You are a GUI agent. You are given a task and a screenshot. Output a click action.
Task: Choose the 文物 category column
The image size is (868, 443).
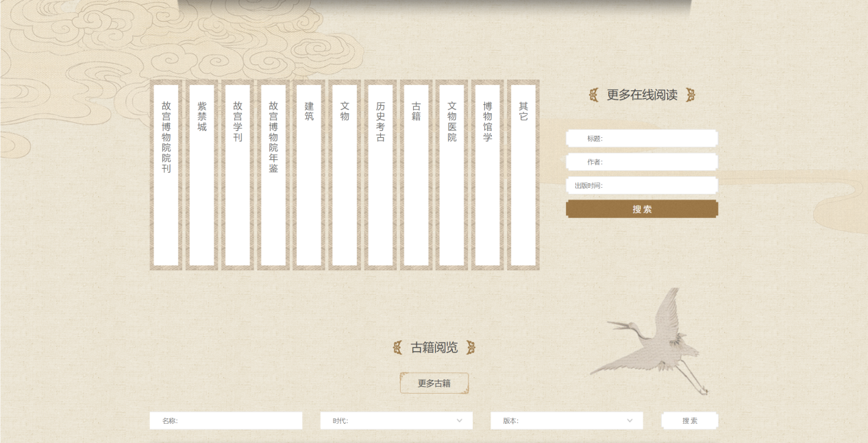tap(345, 175)
